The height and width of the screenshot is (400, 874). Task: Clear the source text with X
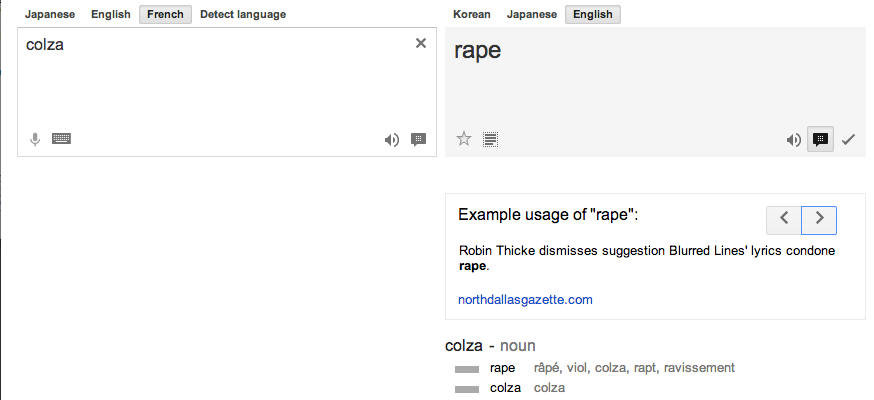click(x=421, y=43)
